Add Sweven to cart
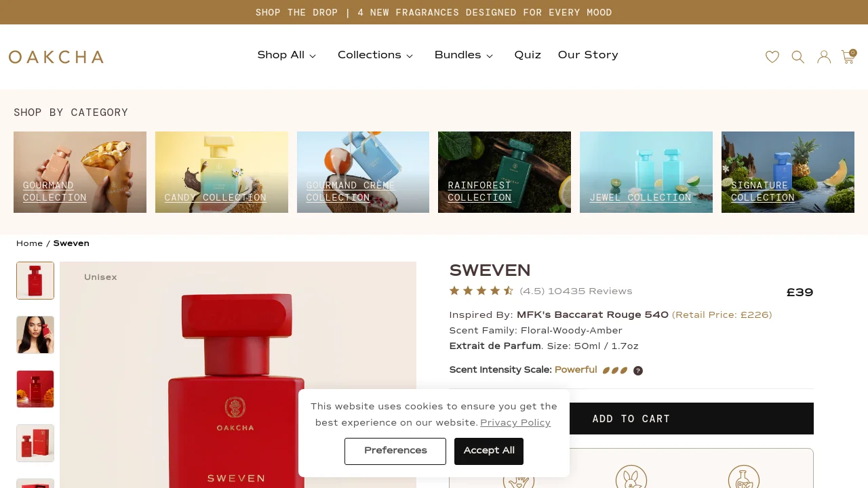This screenshot has height=488, width=868. [x=631, y=419]
